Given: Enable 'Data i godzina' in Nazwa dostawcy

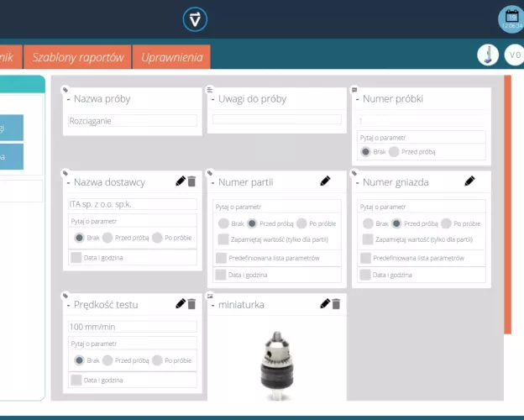Looking at the screenshot, I should [76, 257].
